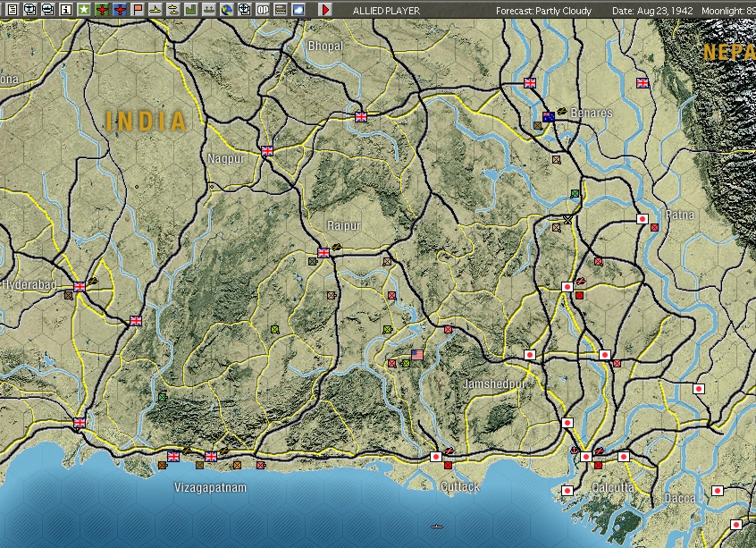756x548 pixels.
Task: Open the turn report document icon
Action: [x=12, y=10]
